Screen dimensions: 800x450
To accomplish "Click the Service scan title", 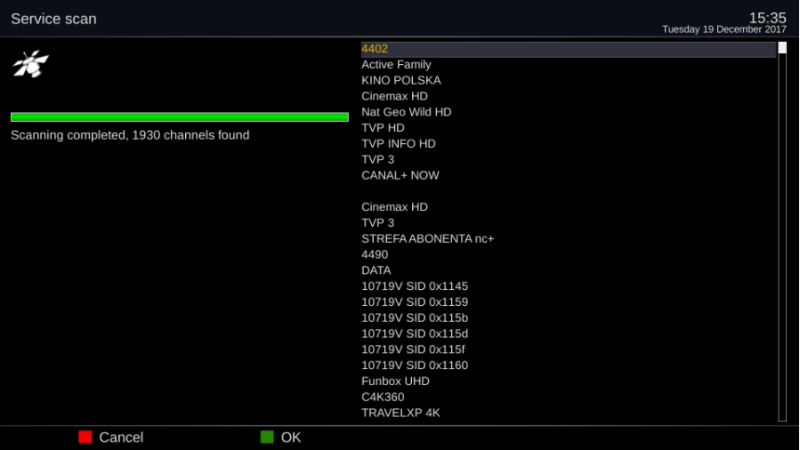I will pos(54,19).
